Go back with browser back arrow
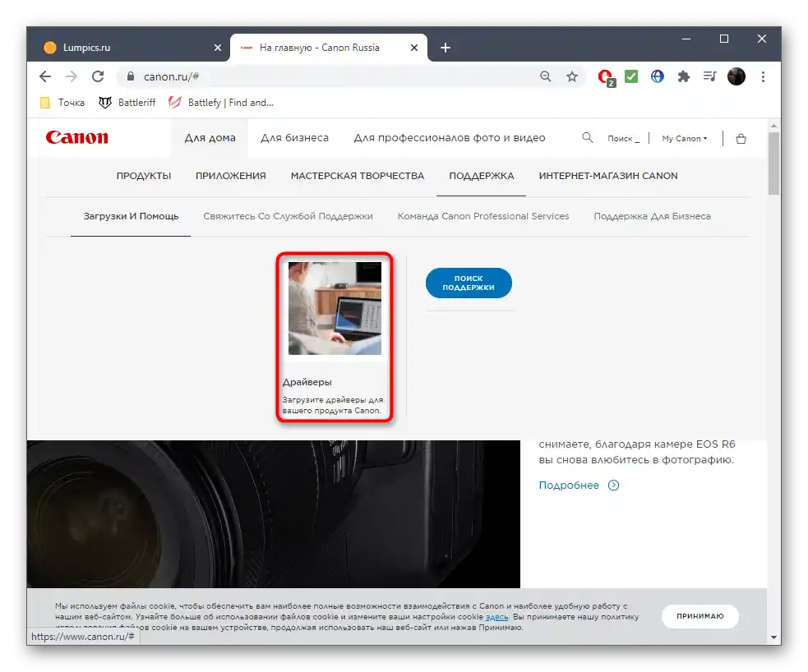 tap(45, 76)
